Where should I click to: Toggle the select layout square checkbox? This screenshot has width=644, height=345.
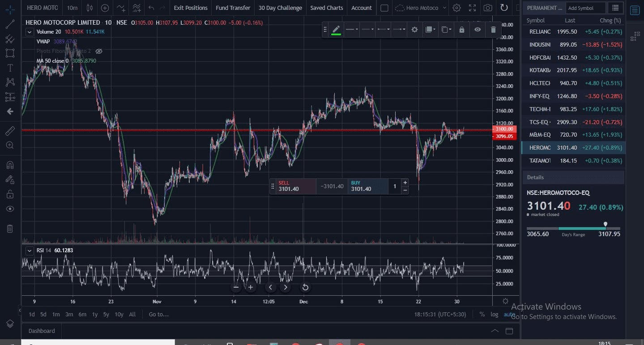point(384,8)
